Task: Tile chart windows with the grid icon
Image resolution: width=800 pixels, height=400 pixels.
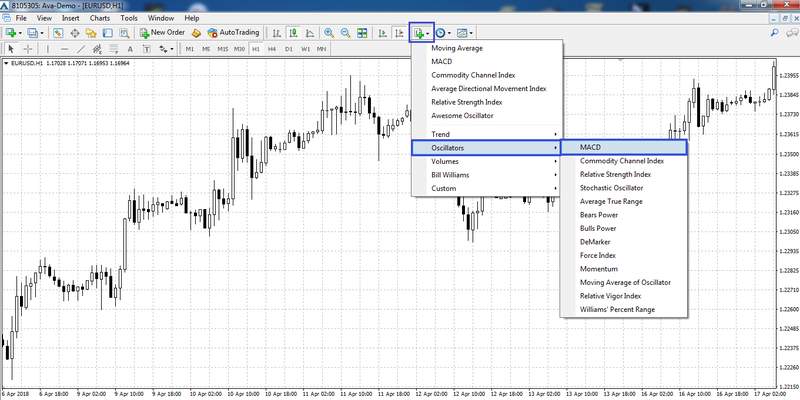Action: (x=362, y=33)
